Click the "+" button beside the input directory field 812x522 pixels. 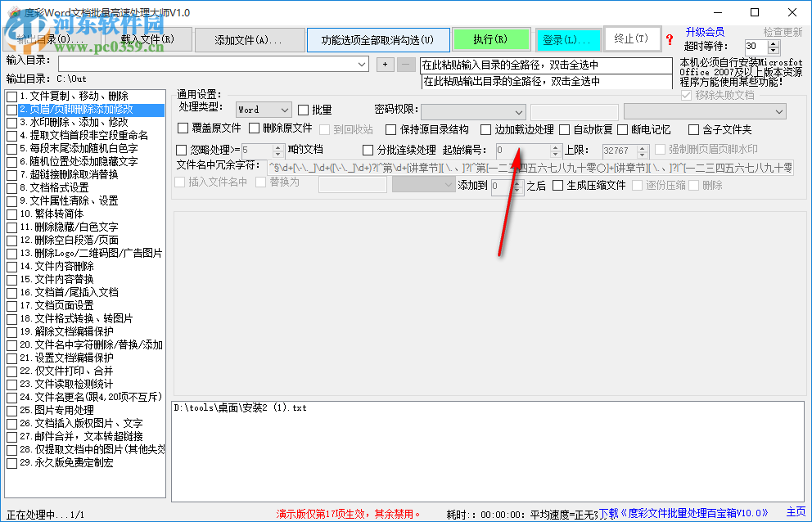tap(385, 63)
